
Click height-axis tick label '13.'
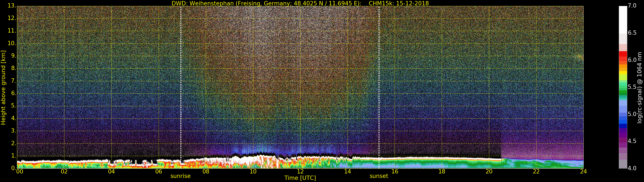point(12,6)
